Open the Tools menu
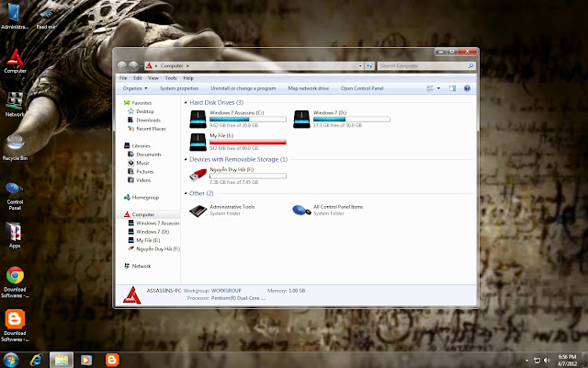 (x=171, y=78)
